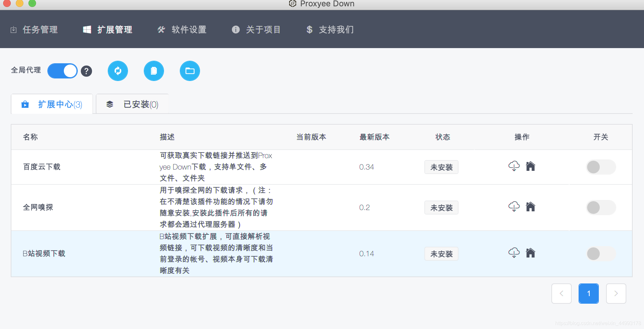This screenshot has width=644, height=329.
Task: Click the round blue refresh button
Action: pos(118,71)
